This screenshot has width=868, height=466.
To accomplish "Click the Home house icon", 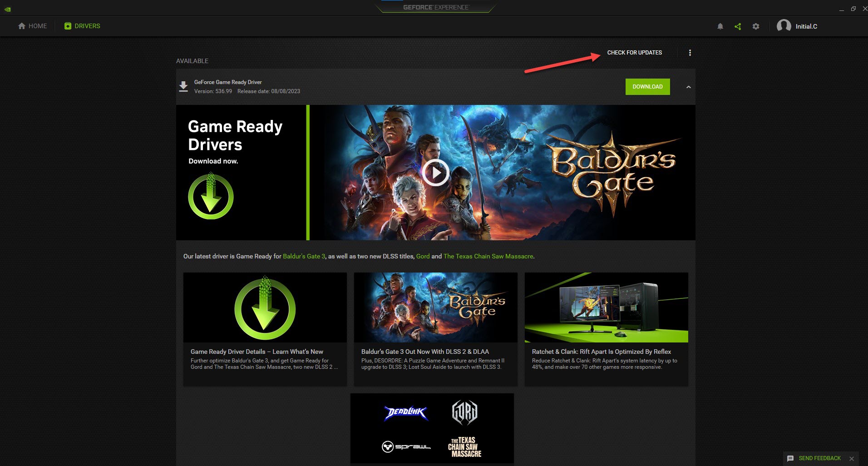I will pos(22,26).
